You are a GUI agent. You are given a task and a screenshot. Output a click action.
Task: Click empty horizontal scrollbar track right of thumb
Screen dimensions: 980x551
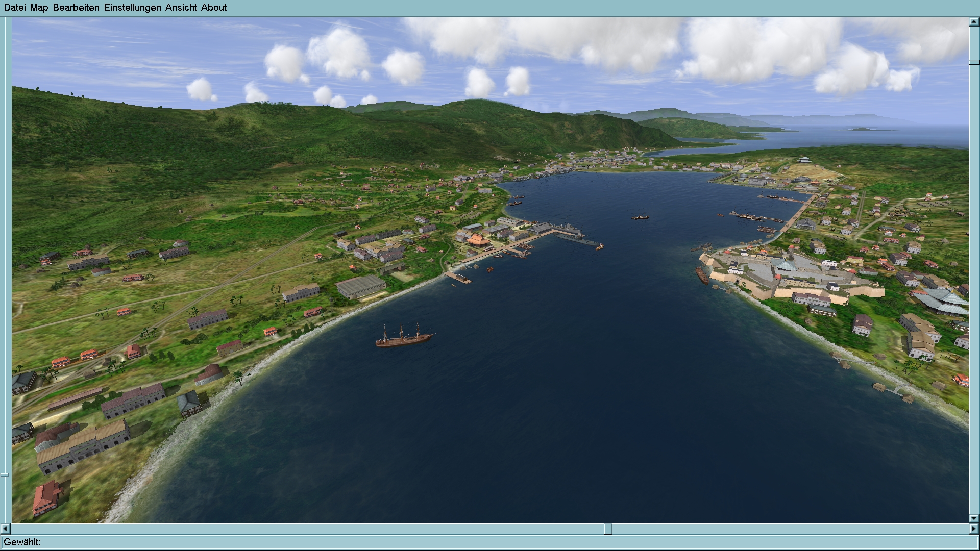click(791, 529)
